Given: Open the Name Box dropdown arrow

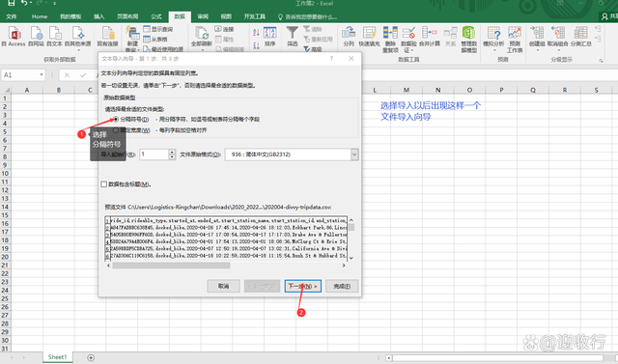Looking at the screenshot, I should tap(42, 75).
